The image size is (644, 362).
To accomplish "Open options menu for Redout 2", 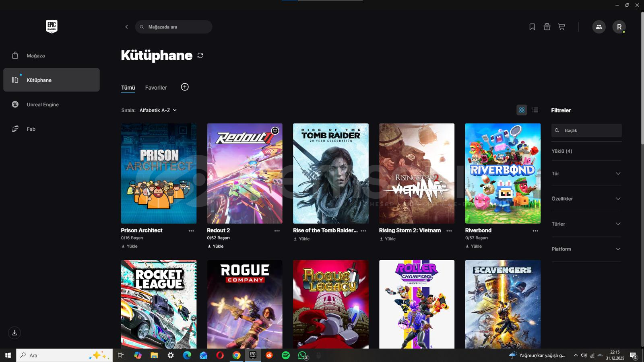I will coord(277,231).
